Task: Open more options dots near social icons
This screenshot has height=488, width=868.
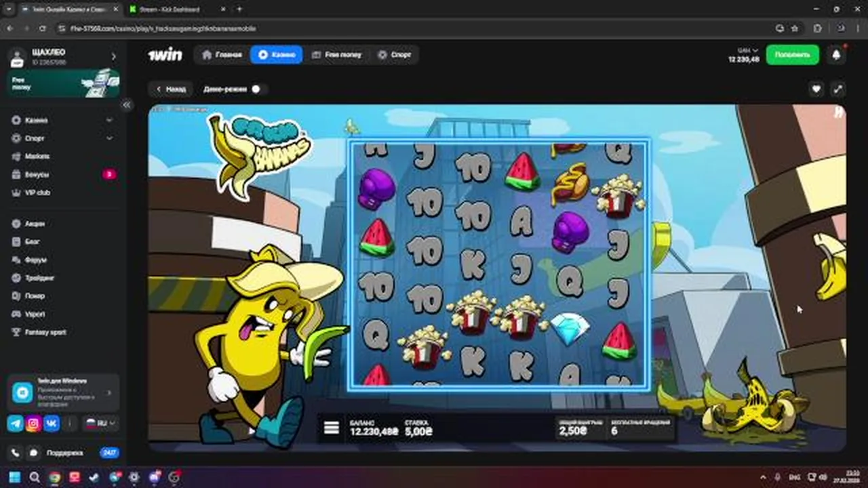Action: click(71, 423)
